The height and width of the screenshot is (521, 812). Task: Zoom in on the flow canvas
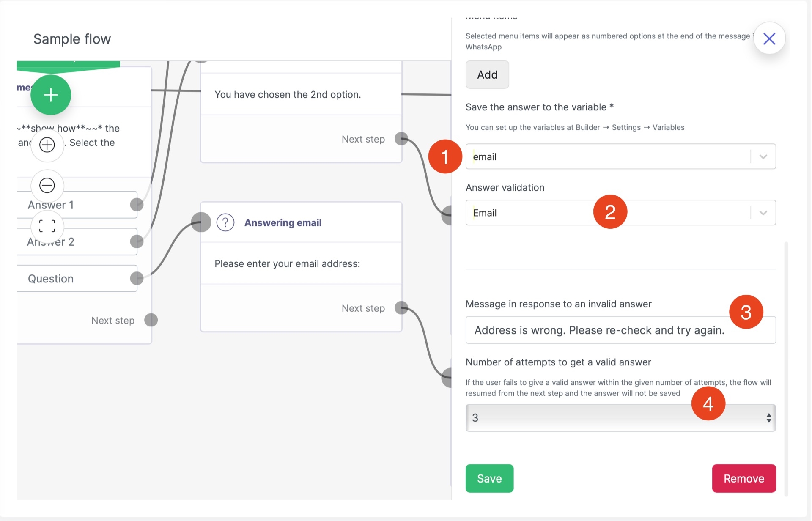(47, 145)
